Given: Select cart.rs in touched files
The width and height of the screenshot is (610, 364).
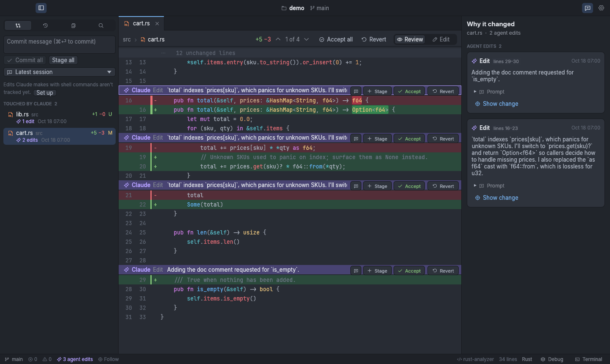Looking at the screenshot, I should tap(59, 136).
